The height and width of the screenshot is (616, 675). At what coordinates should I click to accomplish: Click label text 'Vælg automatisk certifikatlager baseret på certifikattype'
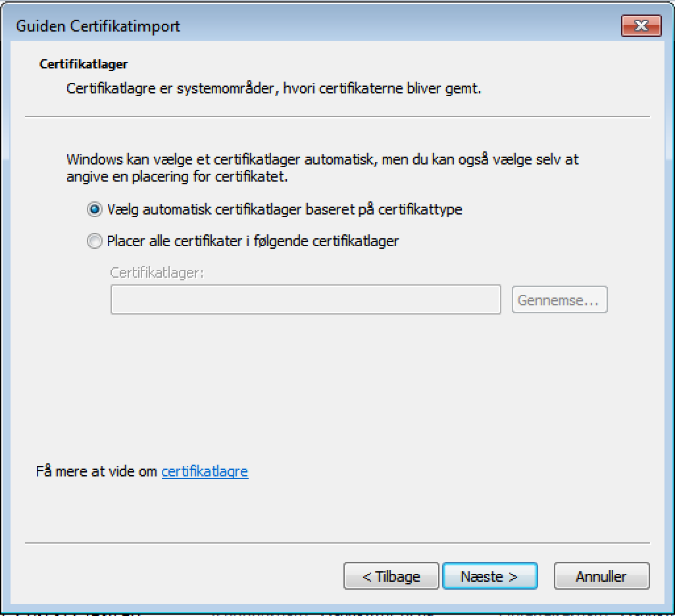pyautogui.click(x=284, y=209)
